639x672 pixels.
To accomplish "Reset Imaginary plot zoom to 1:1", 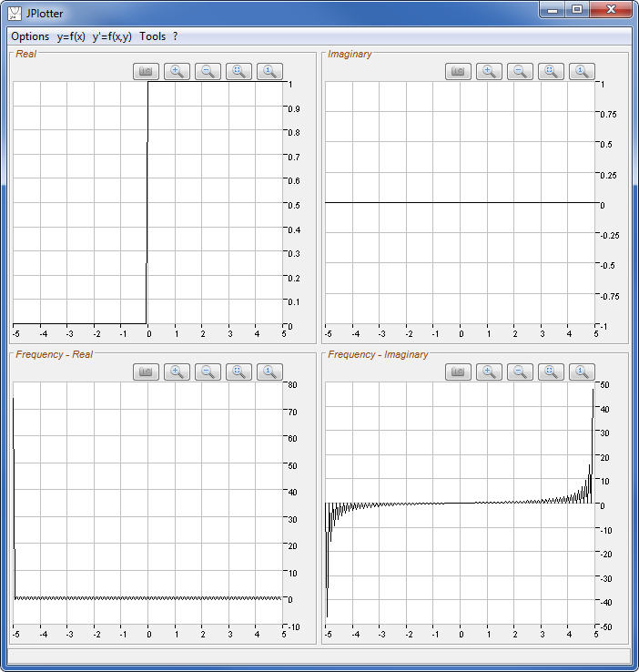I will click(x=583, y=71).
